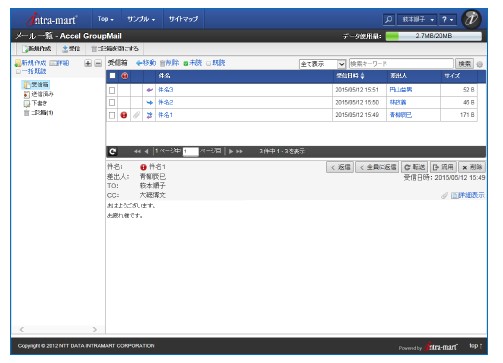The height and width of the screenshot is (363, 503).
Task: Check the checkbox for 件名1 row
Action: (x=112, y=115)
